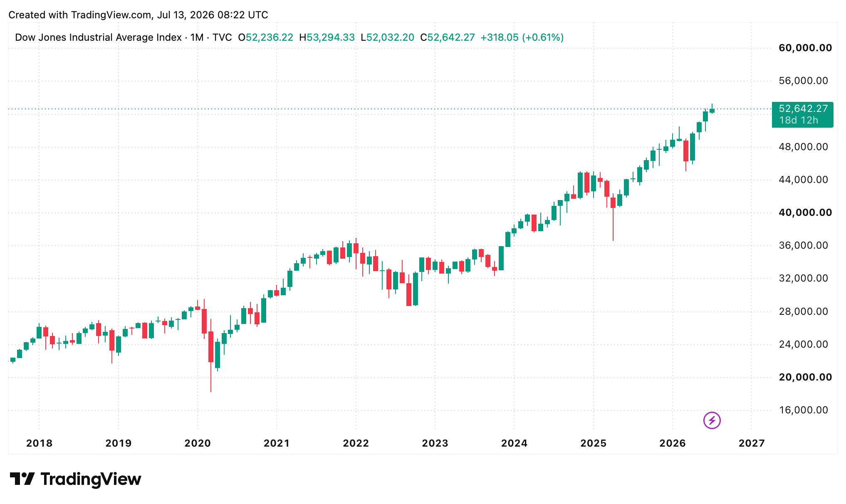The height and width of the screenshot is (504, 846).
Task: Click the 40,000.00 price axis label
Action: pos(805,212)
